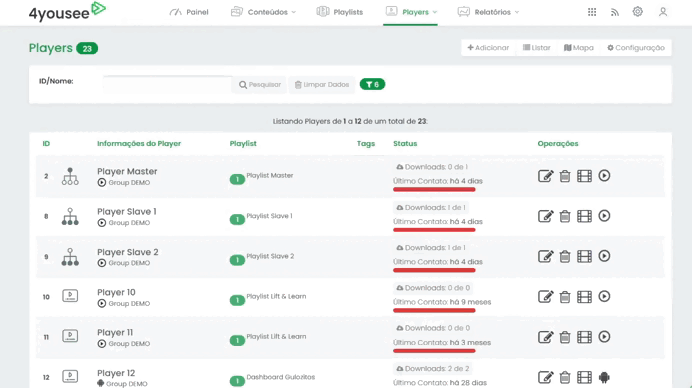Screen dimensions: 692x388
Task: Click the Player Master name
Action: pos(127,171)
